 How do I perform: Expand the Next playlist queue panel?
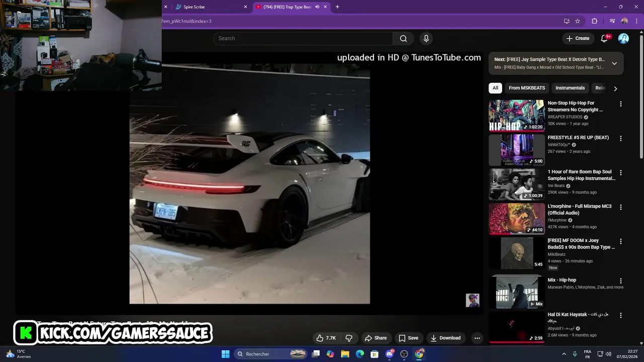point(614,63)
